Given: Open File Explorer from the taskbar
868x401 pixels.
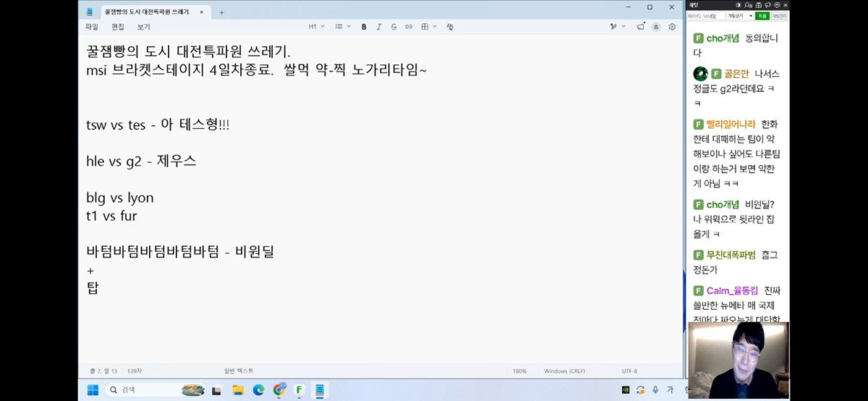Looking at the screenshot, I should 237,390.
